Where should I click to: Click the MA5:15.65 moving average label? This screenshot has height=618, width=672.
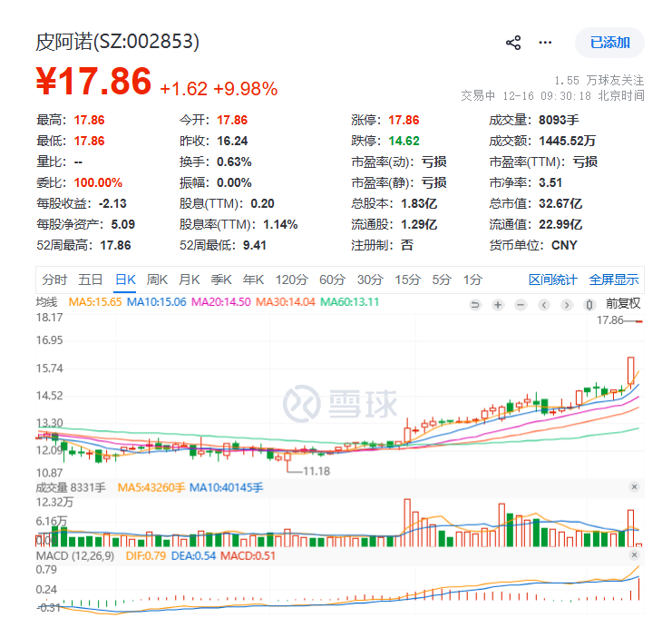(95, 302)
